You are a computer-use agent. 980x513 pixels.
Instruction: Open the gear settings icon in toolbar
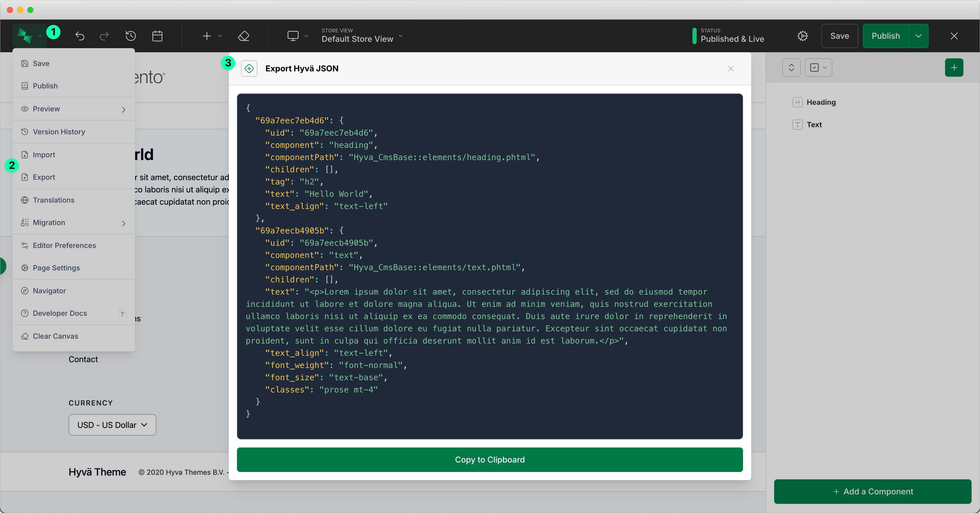[x=802, y=36]
